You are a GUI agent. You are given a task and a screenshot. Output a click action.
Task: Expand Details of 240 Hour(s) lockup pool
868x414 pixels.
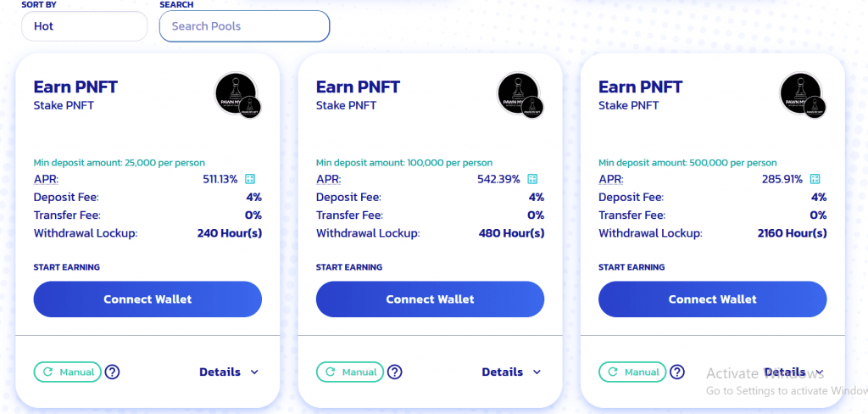[x=229, y=372]
